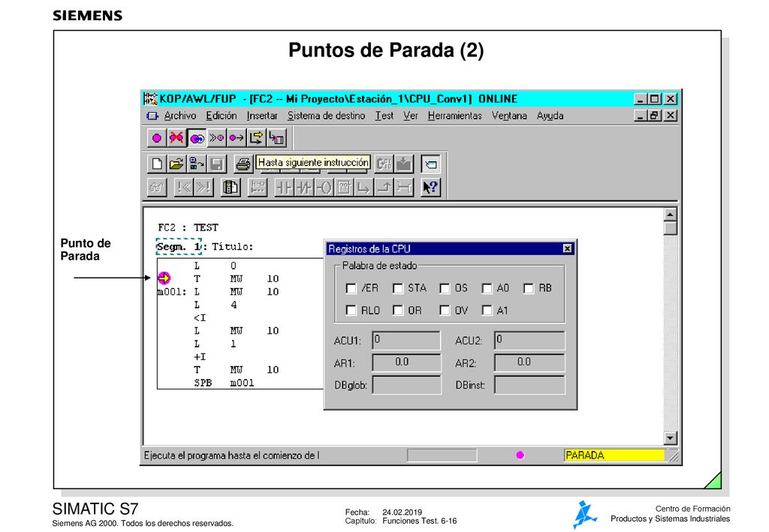Screen dimensions: 769x532
Task: Click the floppy disk save icon
Action: point(216,164)
